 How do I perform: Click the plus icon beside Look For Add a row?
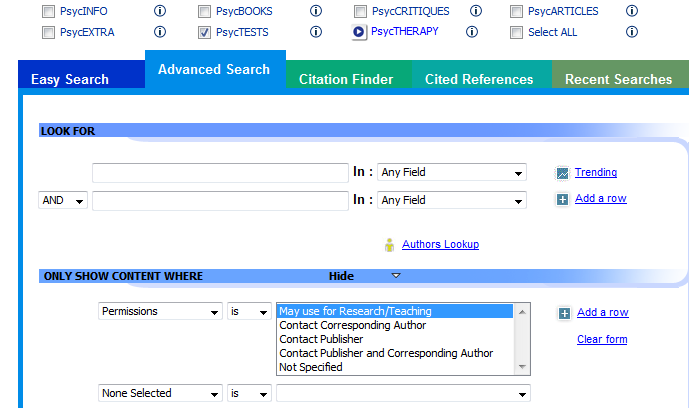(x=562, y=199)
